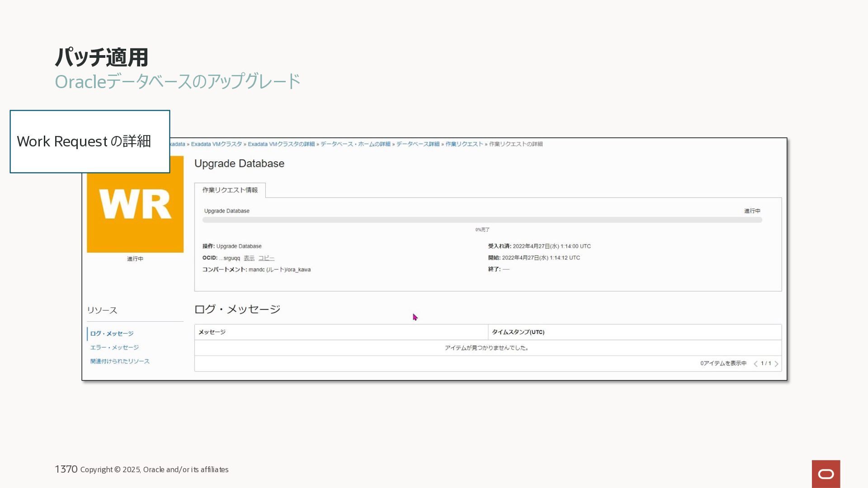Click the タイムスタンプ(UTC) column header

(x=518, y=332)
